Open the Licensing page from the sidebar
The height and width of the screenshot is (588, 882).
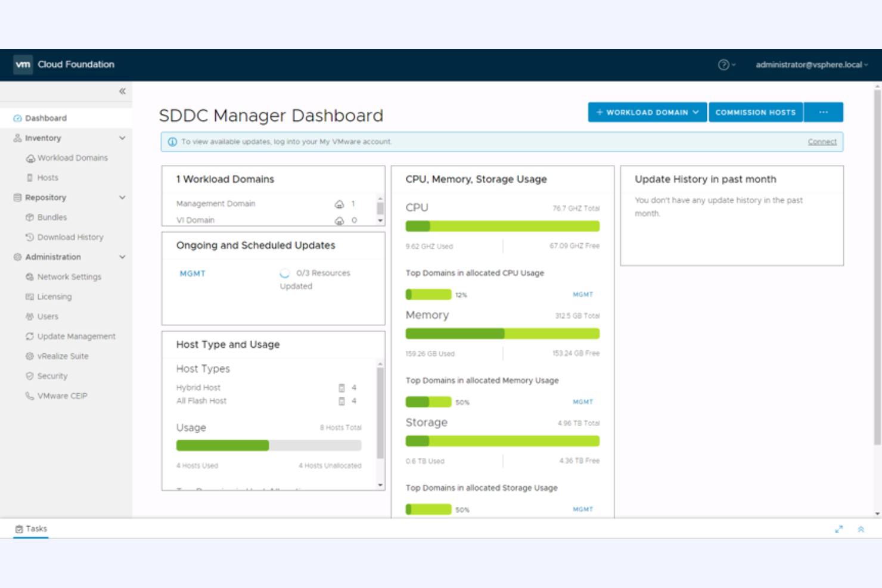[x=29, y=296]
